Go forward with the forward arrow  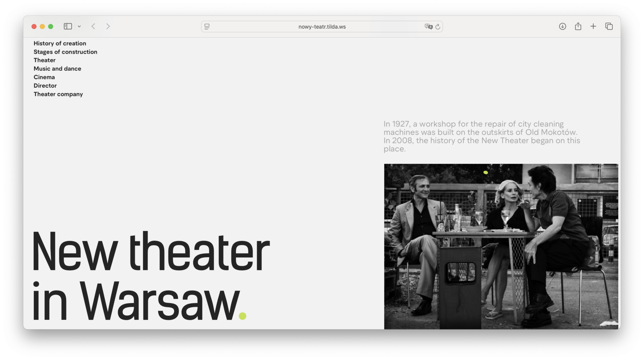(108, 26)
